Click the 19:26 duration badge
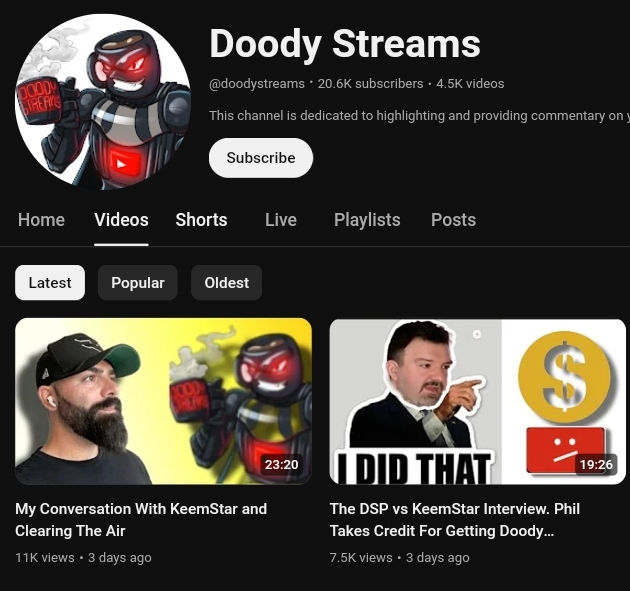The height and width of the screenshot is (591, 630). point(596,464)
